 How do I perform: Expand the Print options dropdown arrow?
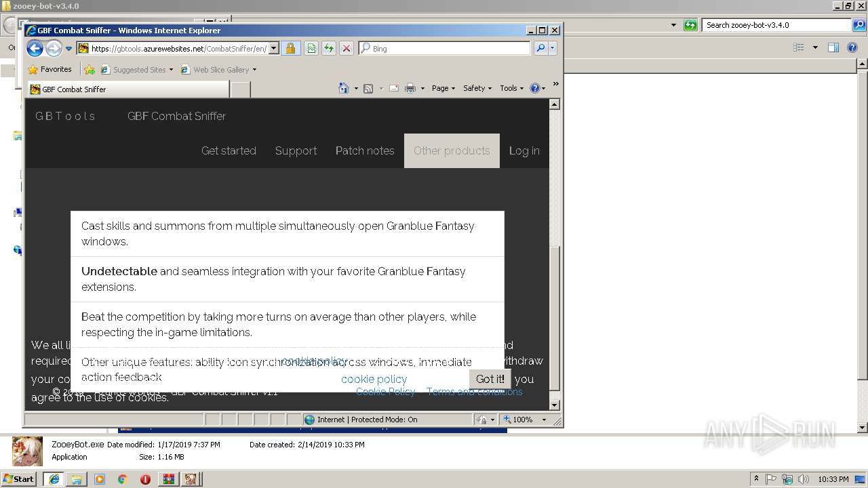click(422, 88)
